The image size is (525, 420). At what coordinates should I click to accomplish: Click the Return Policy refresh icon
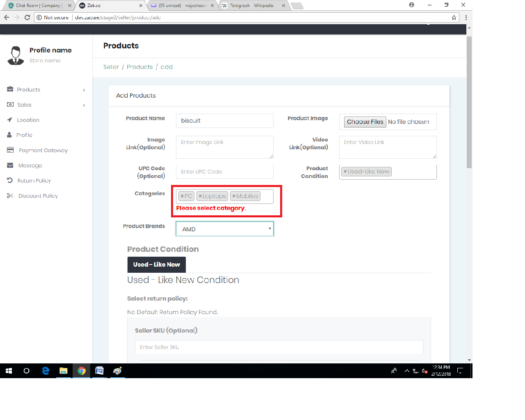[10, 180]
